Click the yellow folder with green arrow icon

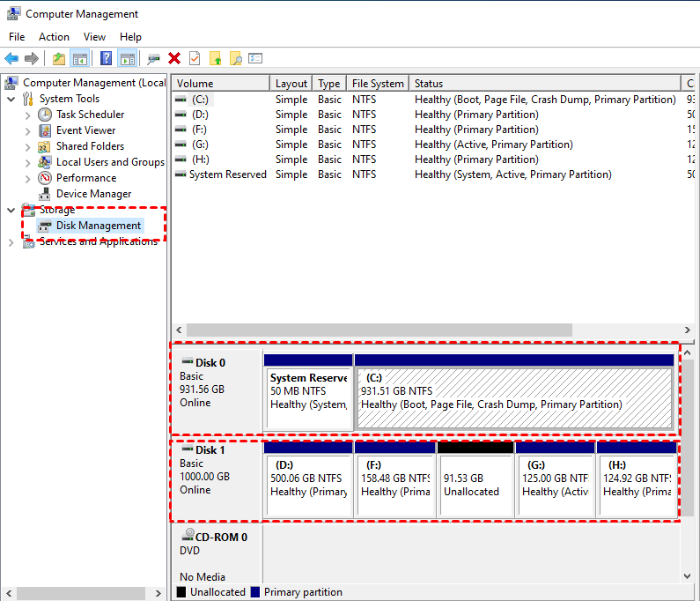click(x=215, y=58)
